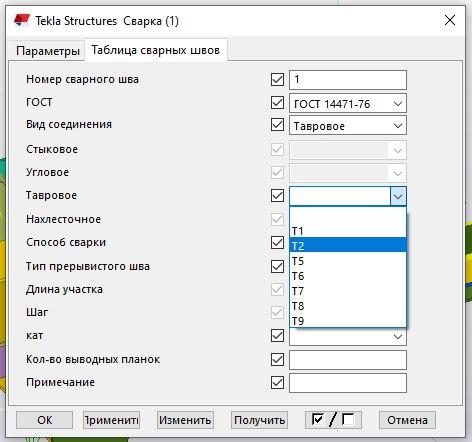
Task: Click the Стыковое label text
Action: point(52,149)
